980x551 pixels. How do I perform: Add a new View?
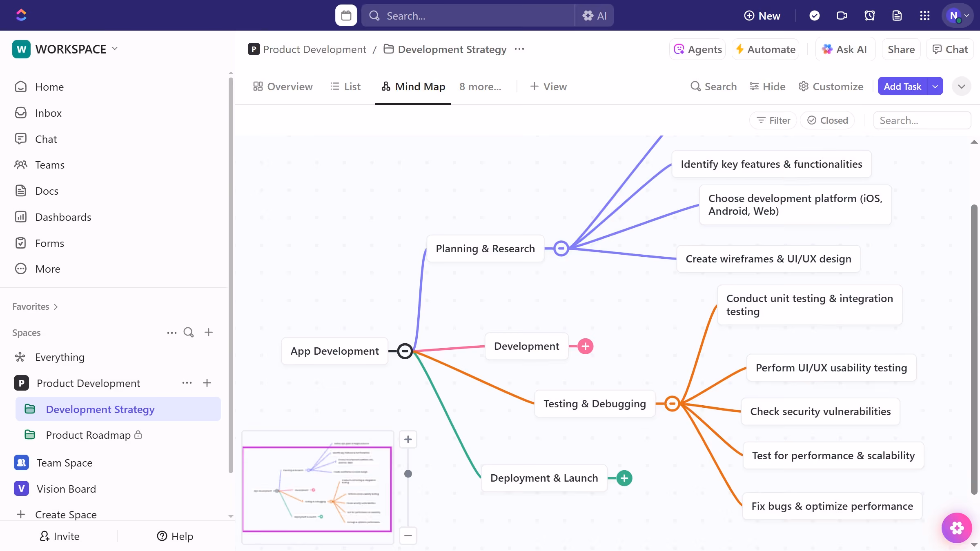pos(548,87)
